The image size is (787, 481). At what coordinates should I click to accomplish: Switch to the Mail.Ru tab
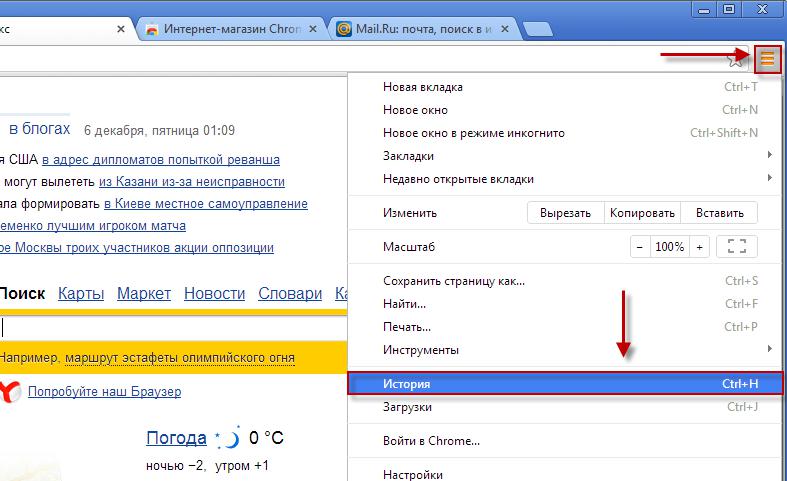[424, 29]
